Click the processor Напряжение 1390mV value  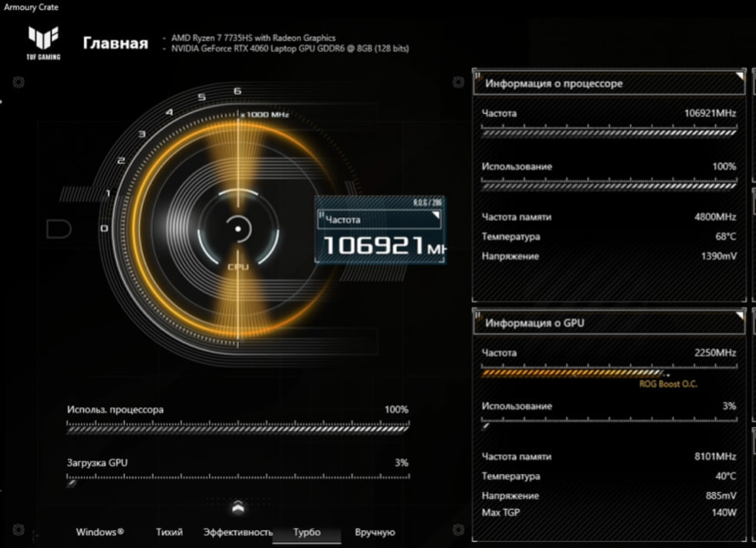click(719, 256)
